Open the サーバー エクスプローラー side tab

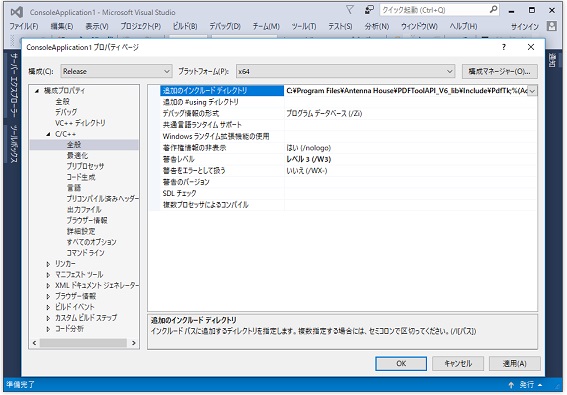click(x=14, y=85)
